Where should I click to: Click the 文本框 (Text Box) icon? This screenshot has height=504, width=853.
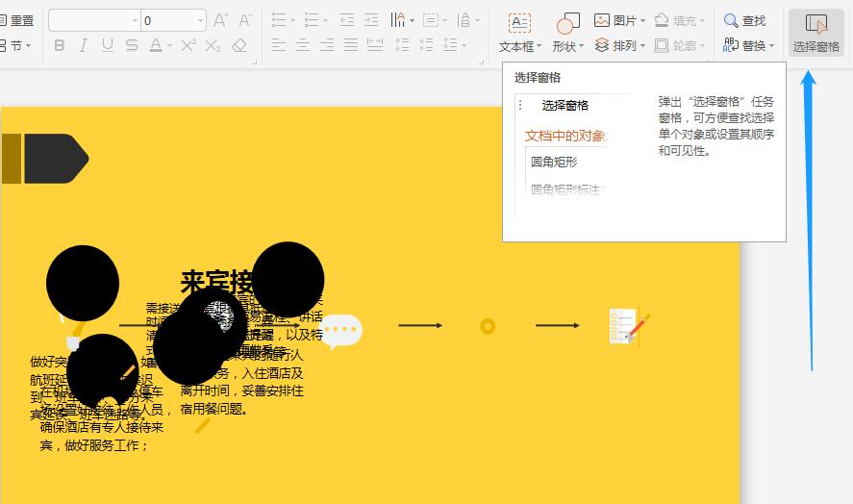[519, 23]
